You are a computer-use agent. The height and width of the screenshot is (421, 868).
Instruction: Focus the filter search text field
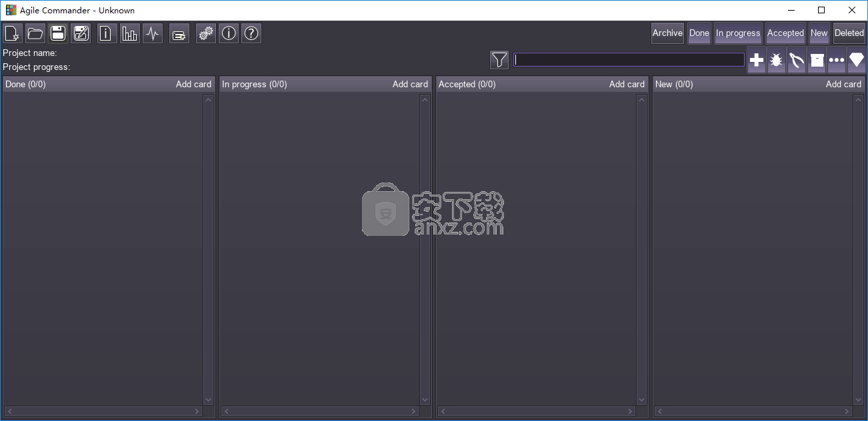629,60
